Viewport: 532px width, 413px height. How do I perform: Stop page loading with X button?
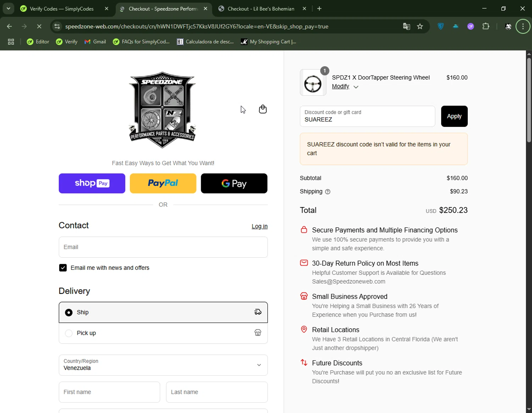39,26
